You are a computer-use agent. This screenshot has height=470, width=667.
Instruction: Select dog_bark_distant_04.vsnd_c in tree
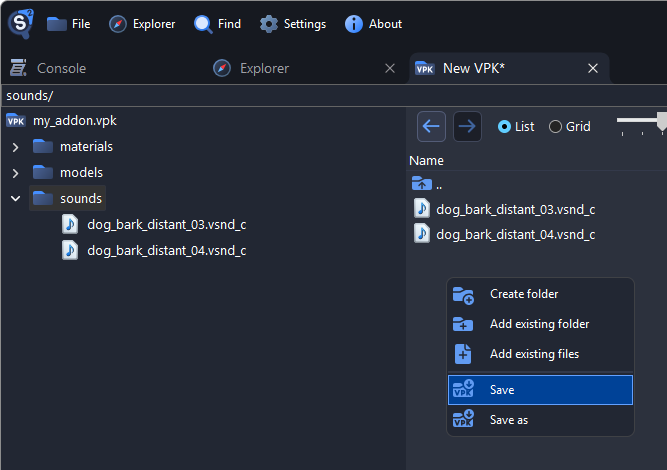167,251
